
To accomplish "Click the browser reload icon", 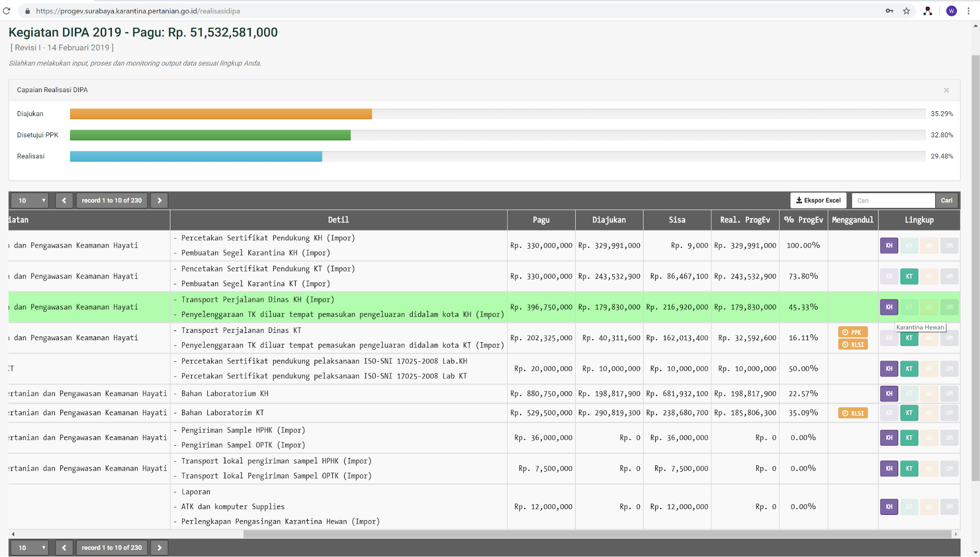I will tap(6, 11).
